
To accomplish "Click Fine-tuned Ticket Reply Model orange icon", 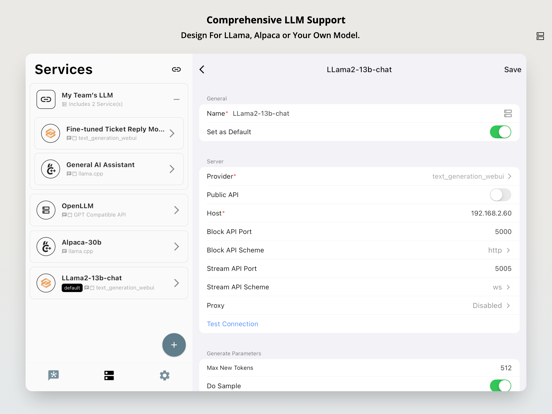I will [50, 133].
